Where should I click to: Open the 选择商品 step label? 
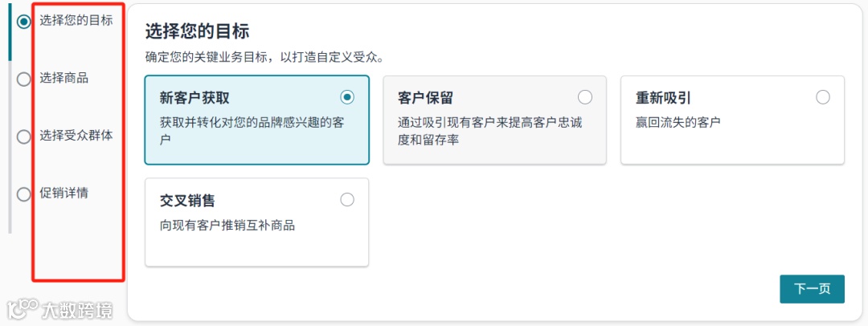64,78
